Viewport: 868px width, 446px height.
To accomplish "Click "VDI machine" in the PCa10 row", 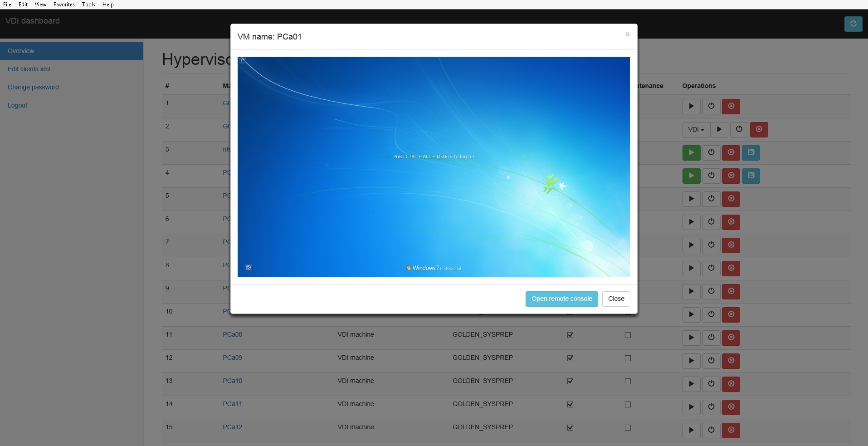I will coord(356,381).
